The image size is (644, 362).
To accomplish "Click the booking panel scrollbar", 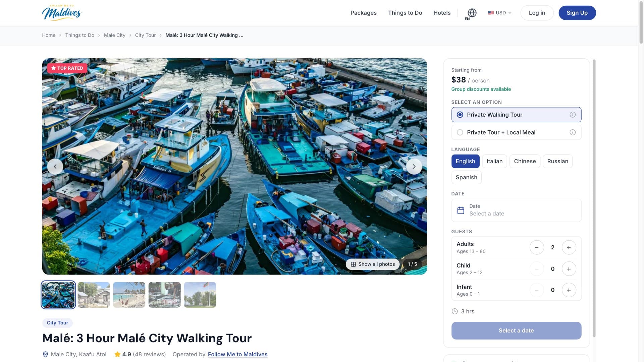I will (x=594, y=198).
